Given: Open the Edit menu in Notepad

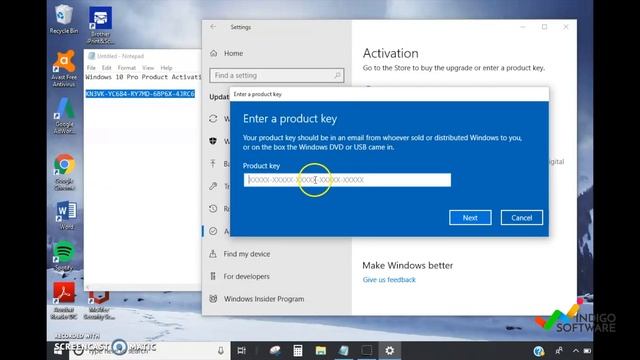Looking at the screenshot, I should coord(107,68).
